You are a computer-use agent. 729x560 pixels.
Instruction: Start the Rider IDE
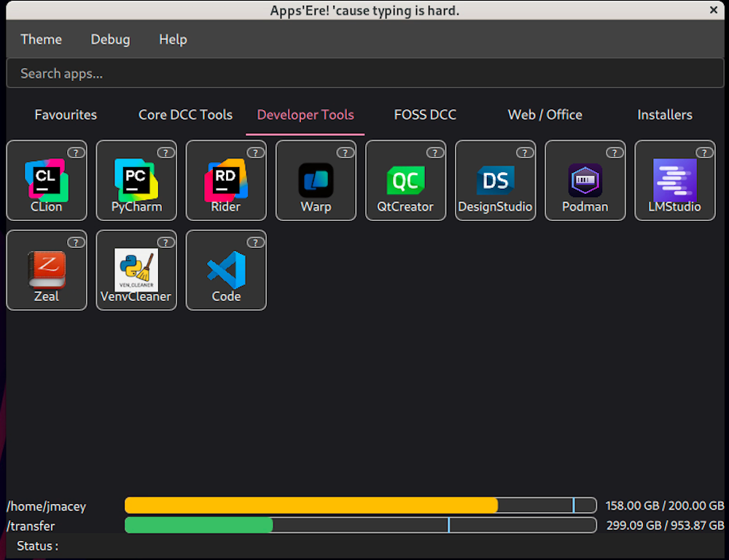pos(225,181)
